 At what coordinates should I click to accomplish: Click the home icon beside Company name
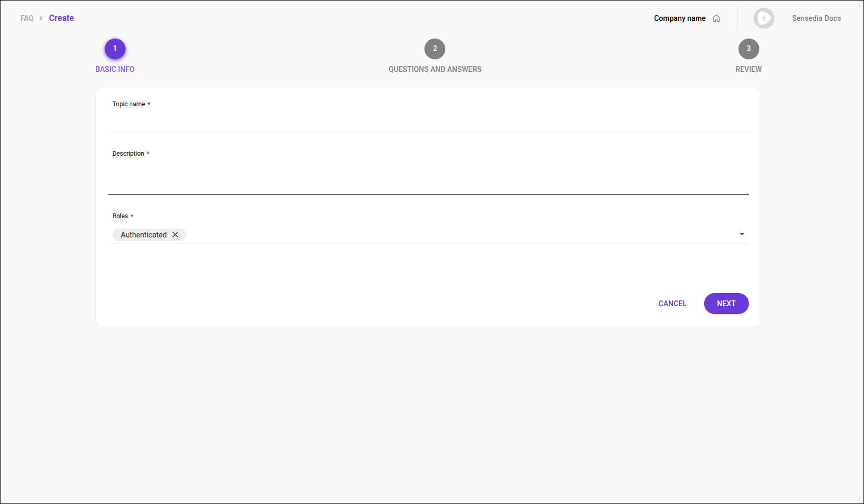[717, 18]
